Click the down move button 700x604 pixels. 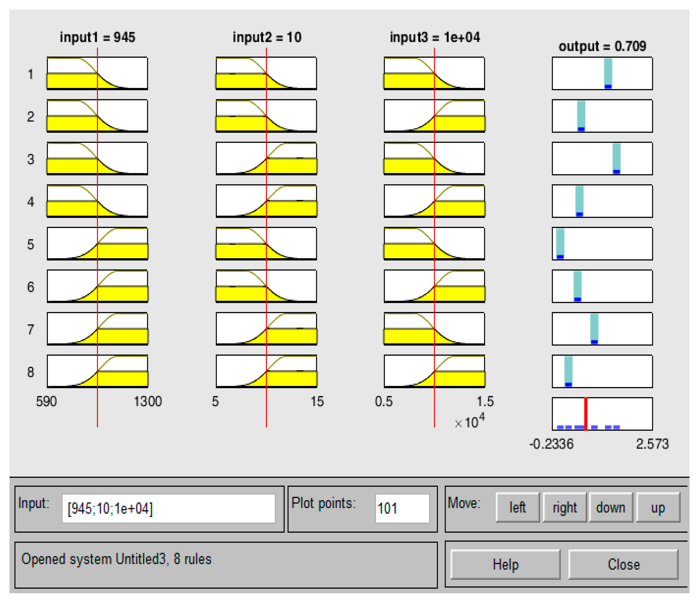(x=611, y=507)
